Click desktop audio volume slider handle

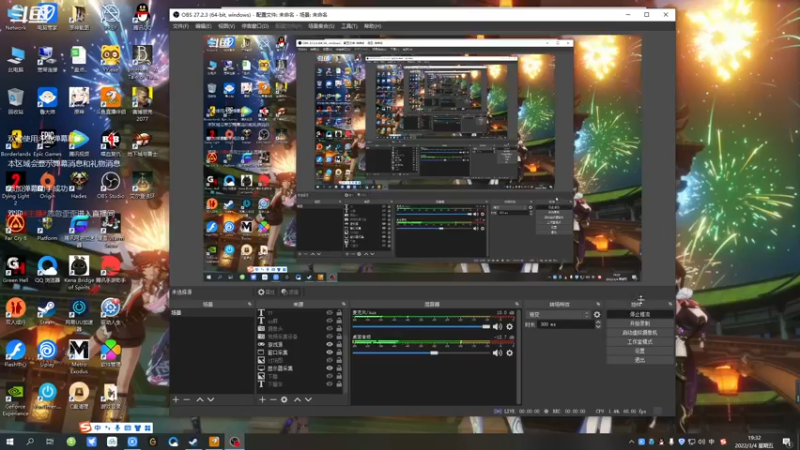tap(434, 353)
